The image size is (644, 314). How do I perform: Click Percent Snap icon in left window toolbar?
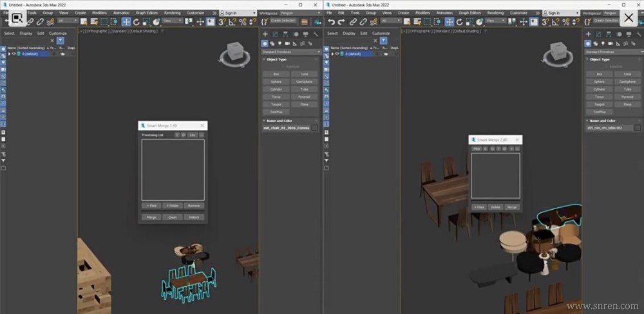[x=242, y=22]
